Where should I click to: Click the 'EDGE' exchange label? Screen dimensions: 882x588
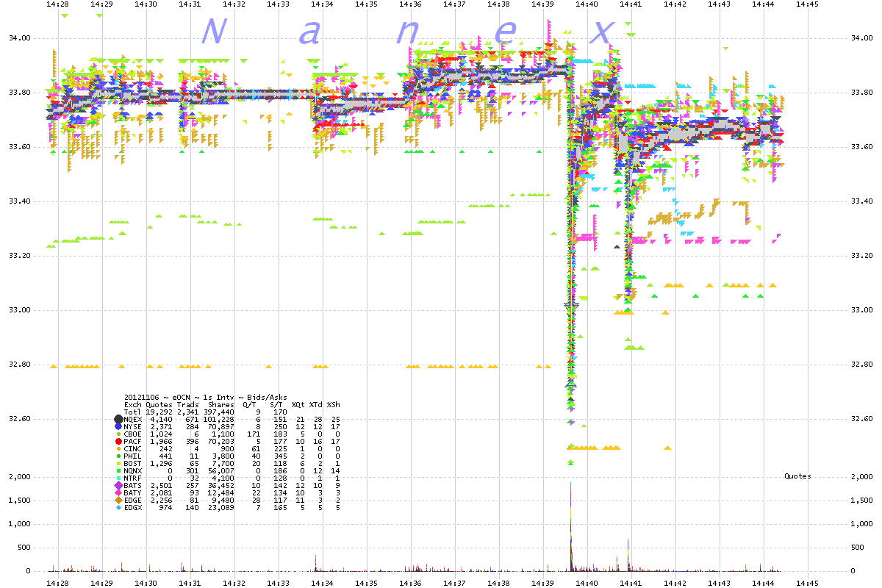tap(133, 500)
